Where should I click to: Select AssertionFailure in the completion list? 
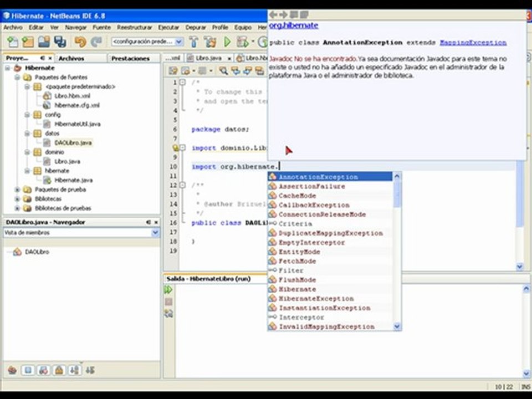330,186
